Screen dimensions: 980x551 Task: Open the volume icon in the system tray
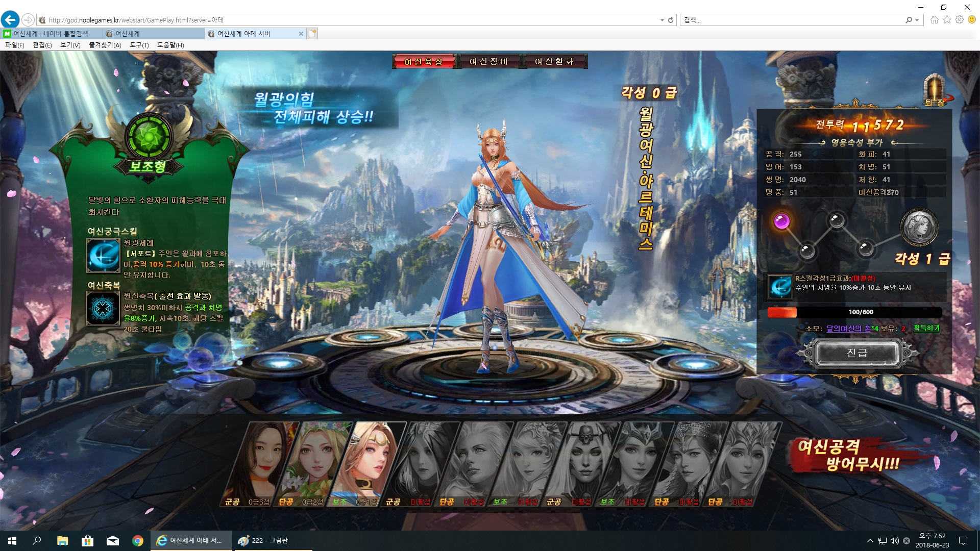point(894,541)
